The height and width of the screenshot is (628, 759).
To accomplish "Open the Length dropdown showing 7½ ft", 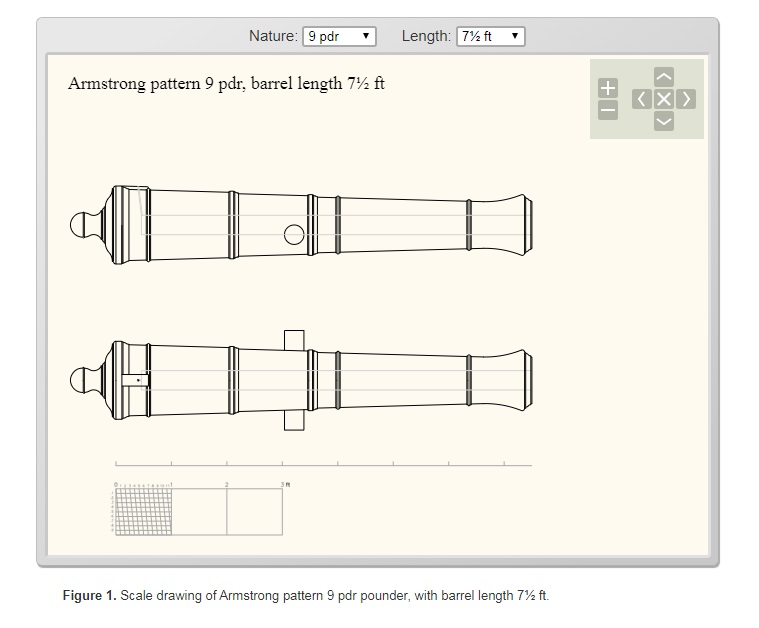I will click(x=490, y=36).
